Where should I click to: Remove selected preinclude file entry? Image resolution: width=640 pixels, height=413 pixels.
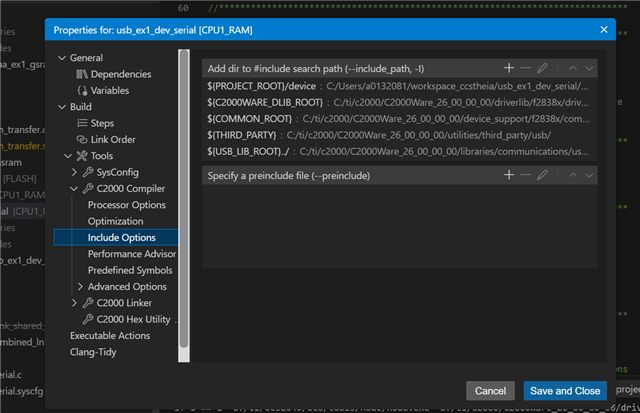coord(526,175)
